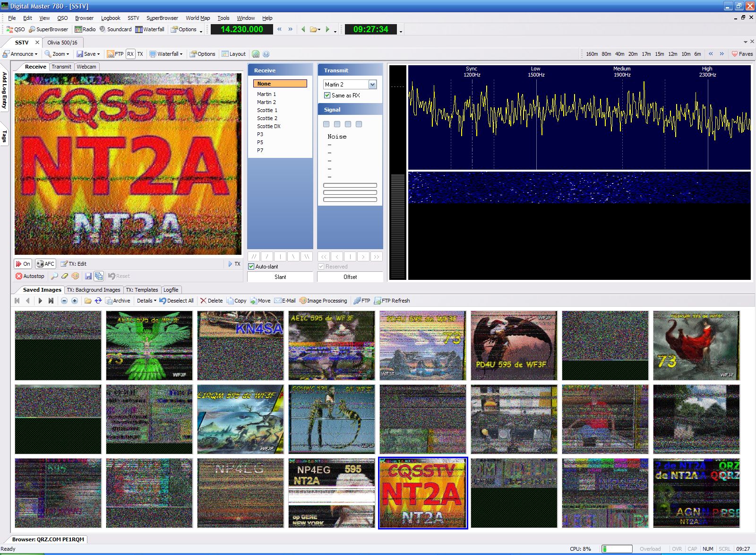The image size is (756, 555).
Task: Delete the selected saved image
Action: click(x=211, y=301)
